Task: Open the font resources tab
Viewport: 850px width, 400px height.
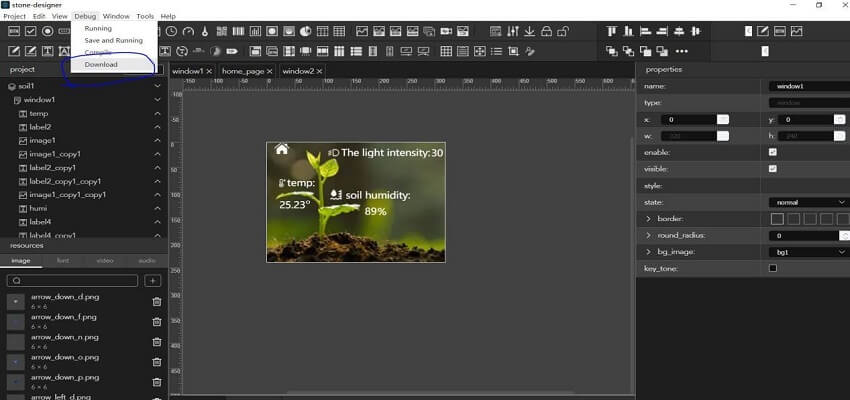Action: tap(63, 261)
